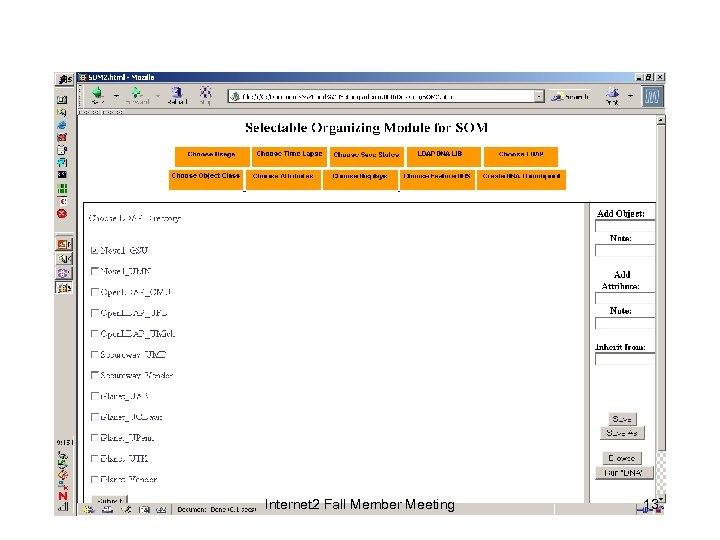Select the LDAP DNA LIB tab

pos(444,157)
